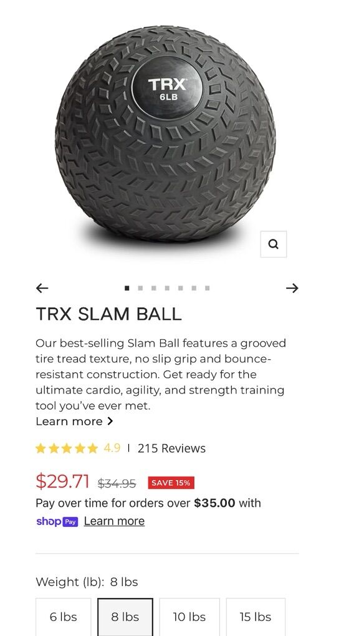Select the 6 lbs weight option

click(x=63, y=617)
